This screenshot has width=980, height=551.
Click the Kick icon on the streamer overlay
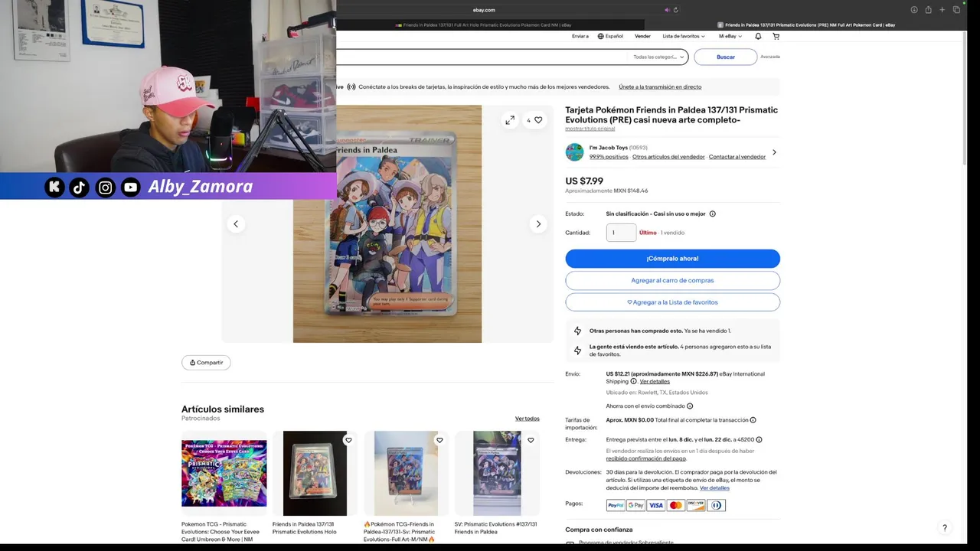(54, 187)
